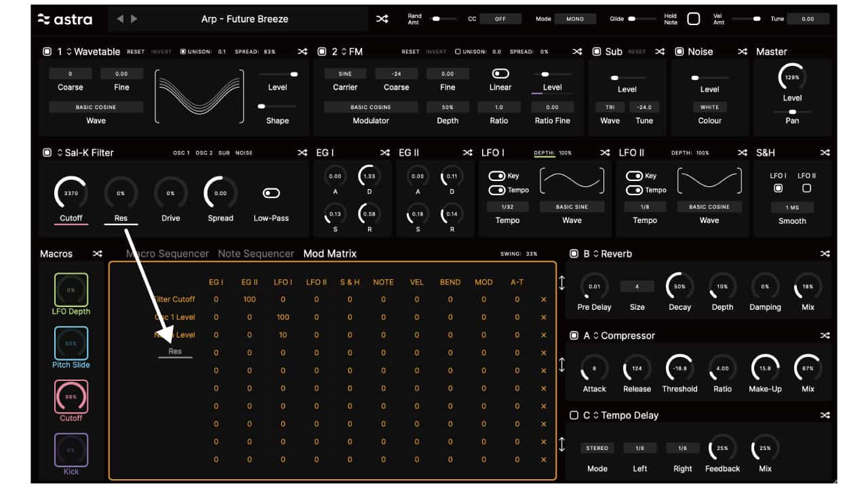Remove the Filter Cutoff mod matrix row

tap(543, 299)
